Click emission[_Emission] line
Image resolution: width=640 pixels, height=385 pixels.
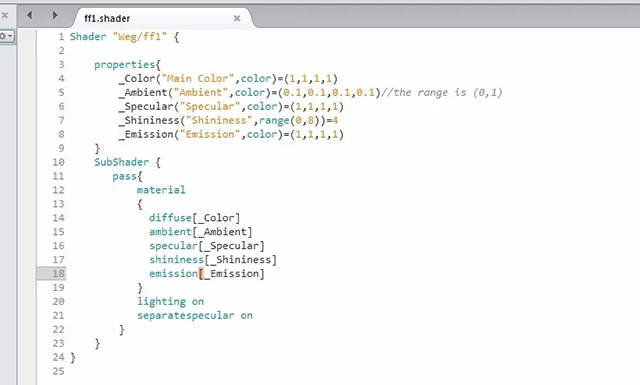click(x=207, y=274)
